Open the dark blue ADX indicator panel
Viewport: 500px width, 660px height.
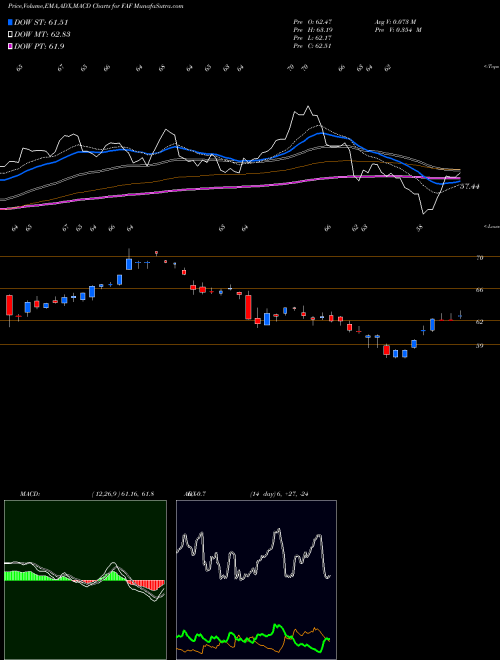click(256, 580)
